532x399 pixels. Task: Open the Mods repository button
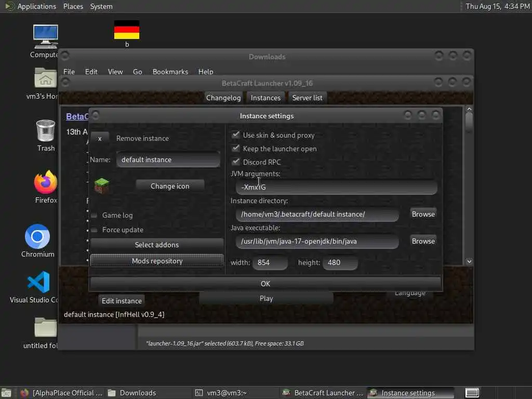pos(157,261)
